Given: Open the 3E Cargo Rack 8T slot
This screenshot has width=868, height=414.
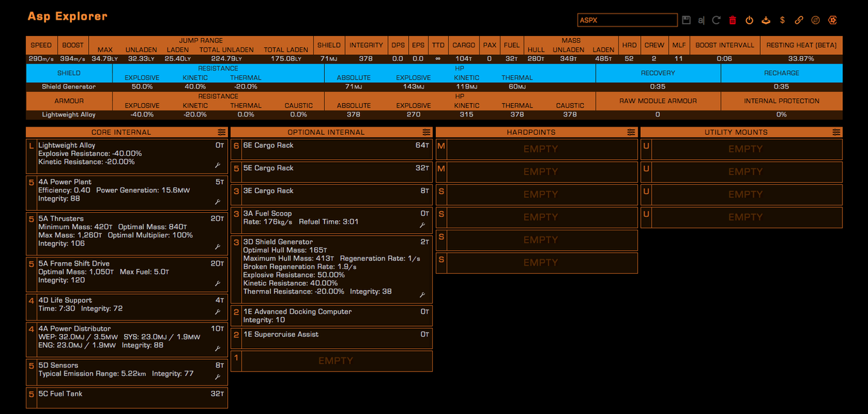Looking at the screenshot, I should pos(332,194).
